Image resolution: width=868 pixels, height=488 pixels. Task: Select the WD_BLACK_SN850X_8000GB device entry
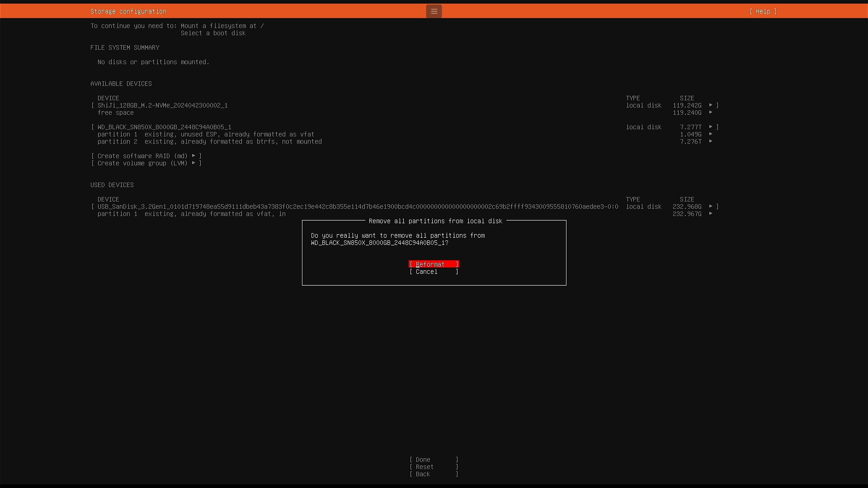point(164,127)
